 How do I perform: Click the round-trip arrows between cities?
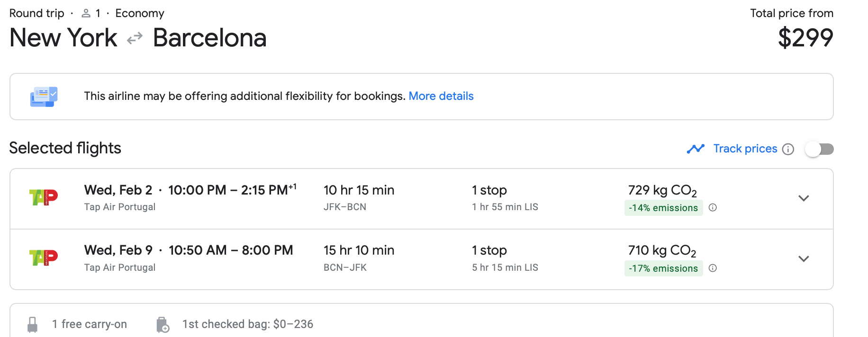coord(135,38)
